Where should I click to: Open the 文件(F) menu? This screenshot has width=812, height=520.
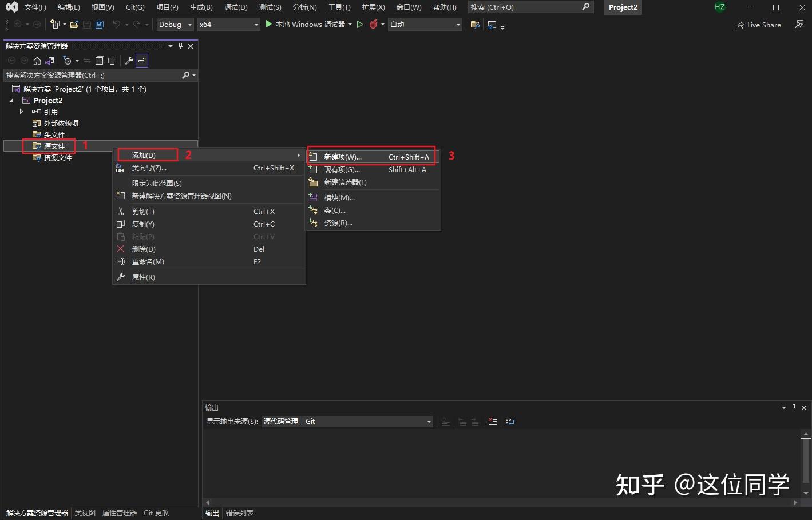tap(35, 7)
